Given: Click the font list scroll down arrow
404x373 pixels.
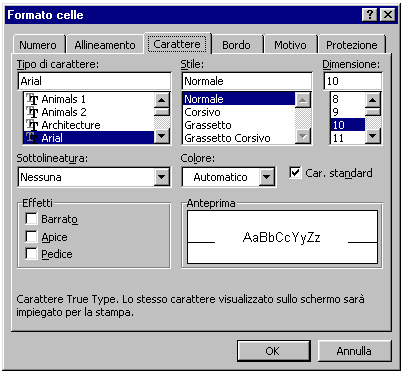Looking at the screenshot, I should 162,136.
